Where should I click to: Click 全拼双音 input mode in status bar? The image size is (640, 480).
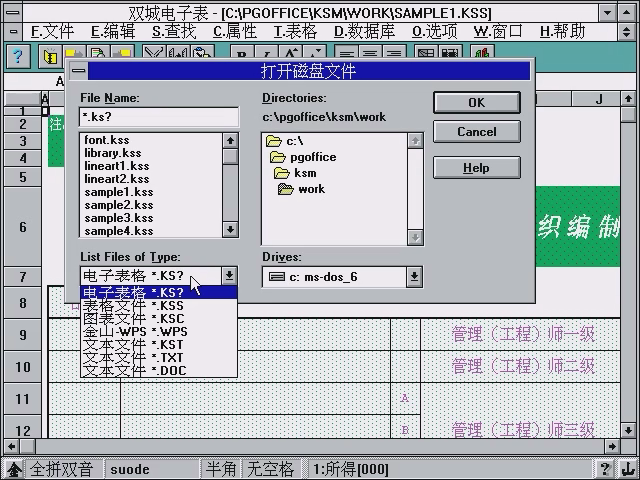pyautogui.click(x=61, y=469)
